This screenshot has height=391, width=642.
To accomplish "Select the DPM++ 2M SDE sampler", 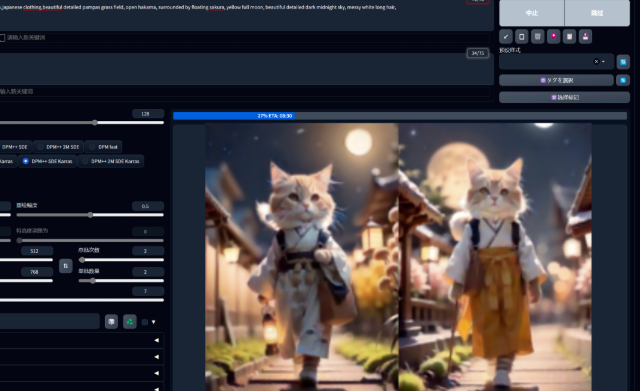I will [x=59, y=147].
